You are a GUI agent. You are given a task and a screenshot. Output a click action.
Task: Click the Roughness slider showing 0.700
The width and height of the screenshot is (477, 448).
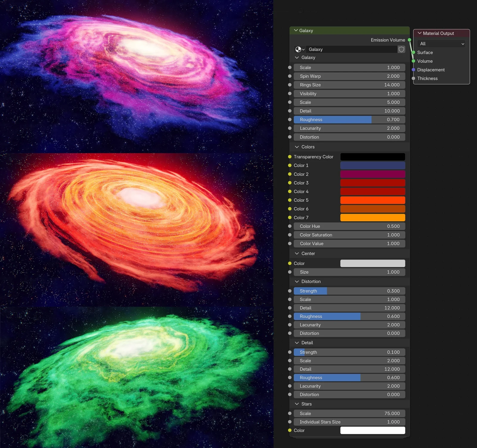coord(349,119)
